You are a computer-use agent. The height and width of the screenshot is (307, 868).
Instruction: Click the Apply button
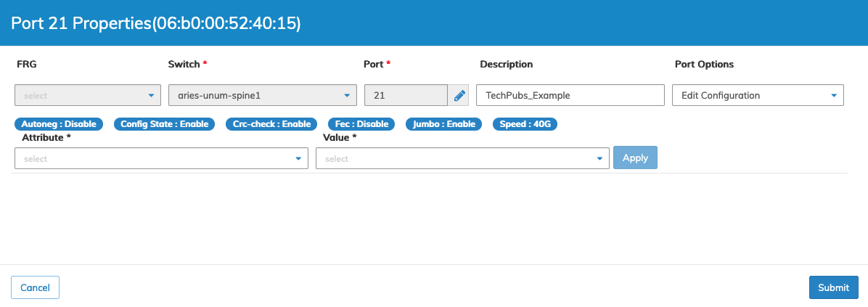635,157
